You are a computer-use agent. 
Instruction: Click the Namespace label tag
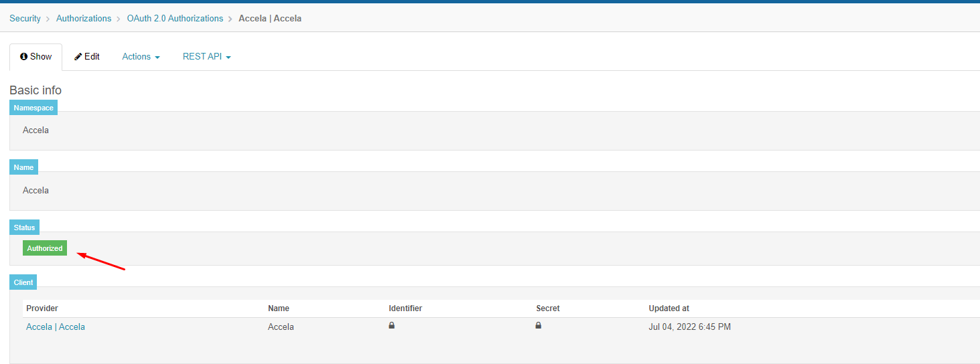(x=33, y=108)
